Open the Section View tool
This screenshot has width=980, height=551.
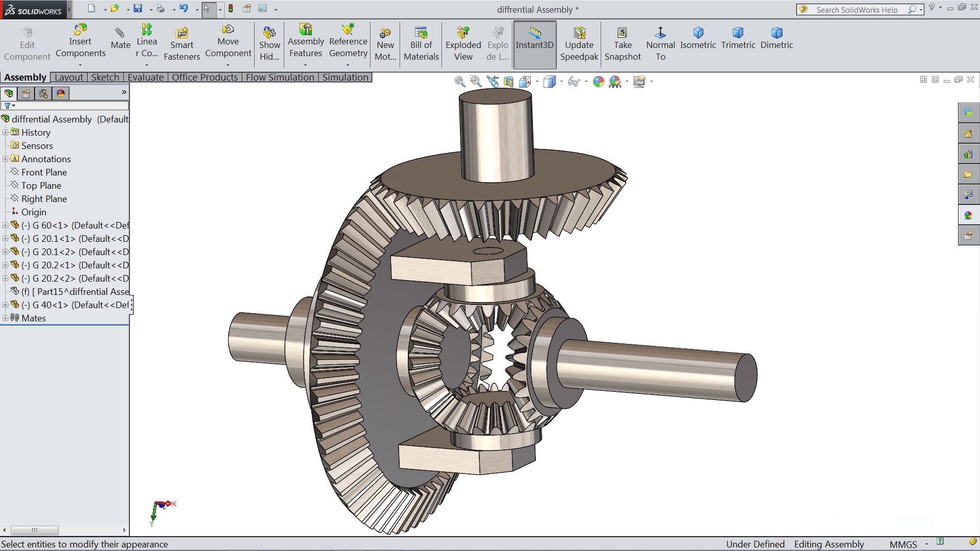tap(508, 82)
